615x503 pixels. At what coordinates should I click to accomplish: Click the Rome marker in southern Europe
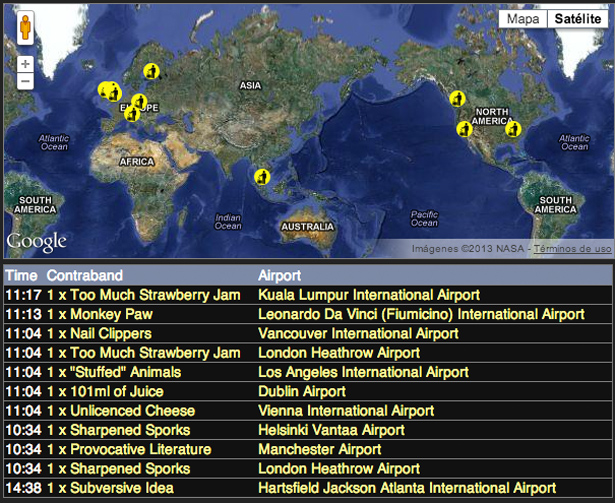point(132,114)
